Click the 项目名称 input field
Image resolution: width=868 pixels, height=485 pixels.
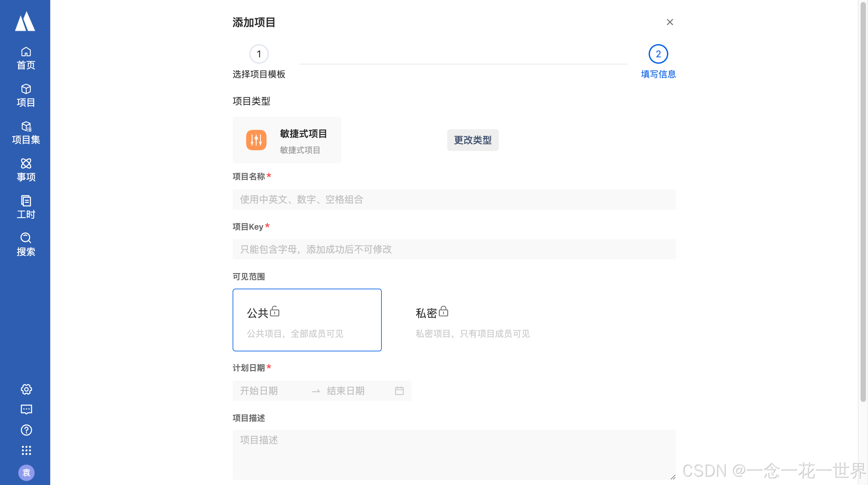454,199
